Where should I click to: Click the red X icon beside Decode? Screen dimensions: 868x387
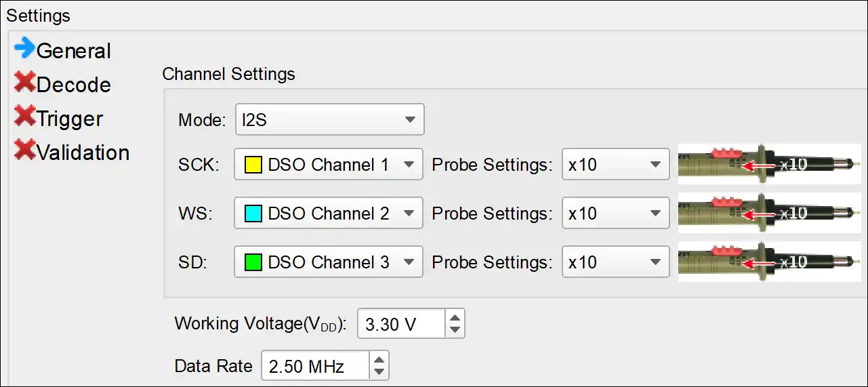(25, 83)
